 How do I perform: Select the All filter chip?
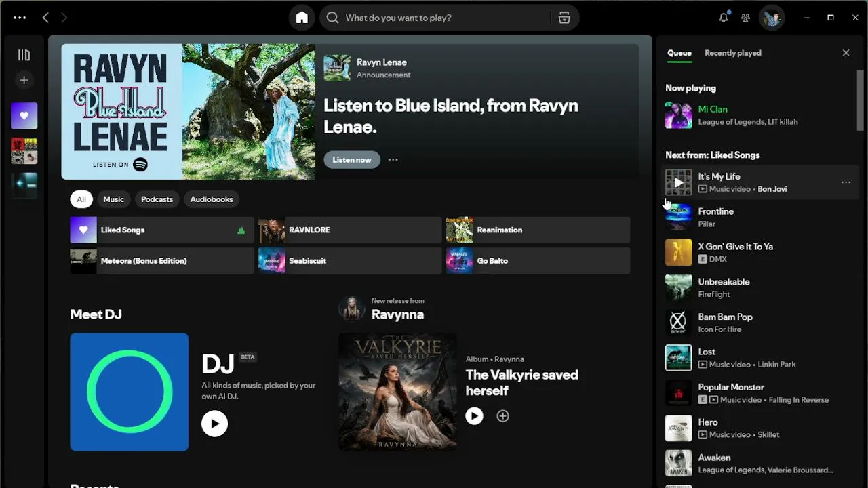(81, 199)
